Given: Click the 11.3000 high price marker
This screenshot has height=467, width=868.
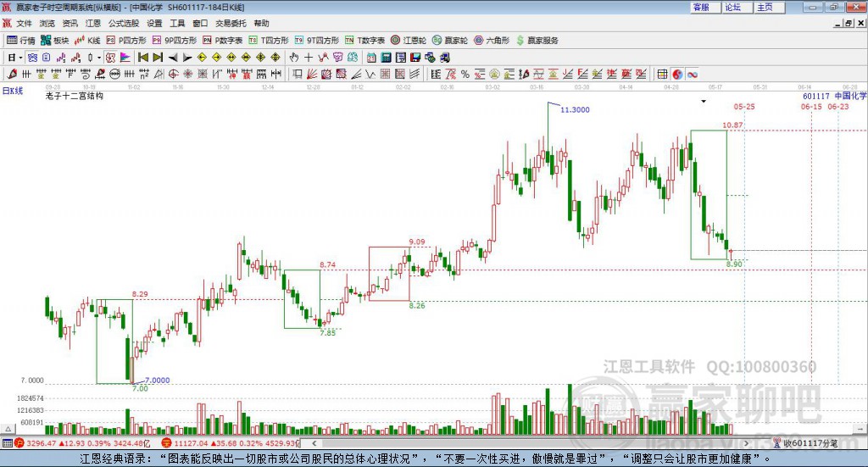Looking at the screenshot, I should pyautogui.click(x=575, y=109).
